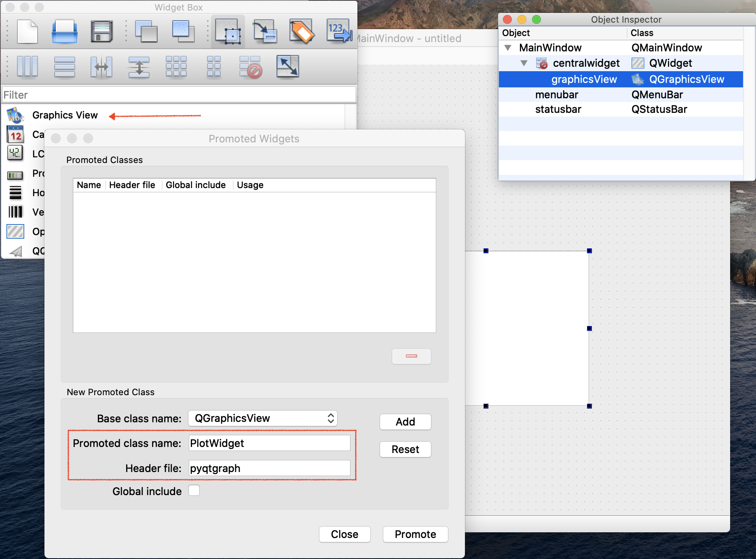Open the Base class name combo box

click(263, 418)
